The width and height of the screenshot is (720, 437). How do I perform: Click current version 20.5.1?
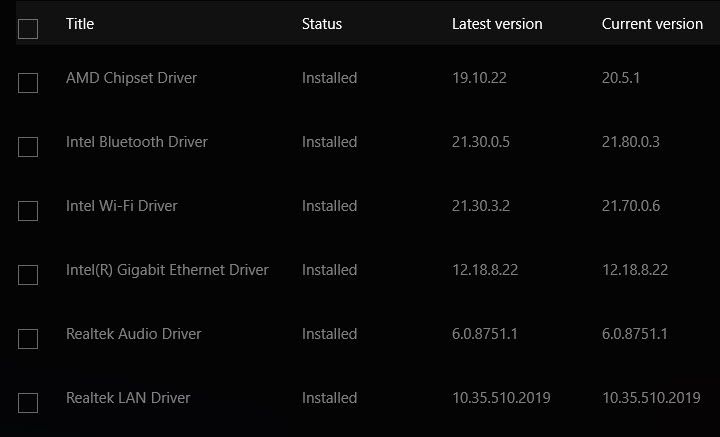coord(621,78)
